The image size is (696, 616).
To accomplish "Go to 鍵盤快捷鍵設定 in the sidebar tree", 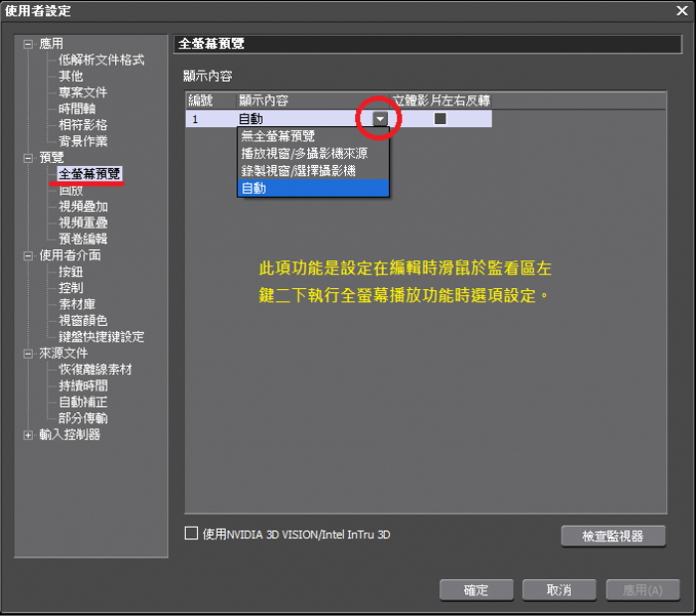I will pyautogui.click(x=101, y=337).
